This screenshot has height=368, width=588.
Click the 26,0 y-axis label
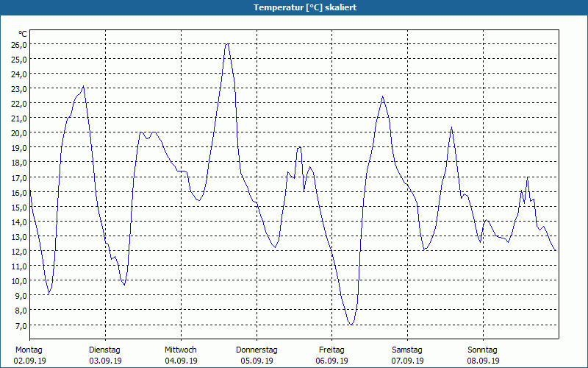pyautogui.click(x=19, y=44)
